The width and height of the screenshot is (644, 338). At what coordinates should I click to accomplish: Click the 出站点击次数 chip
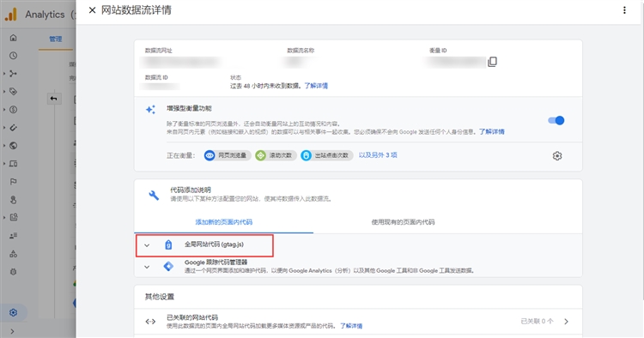(x=326, y=155)
